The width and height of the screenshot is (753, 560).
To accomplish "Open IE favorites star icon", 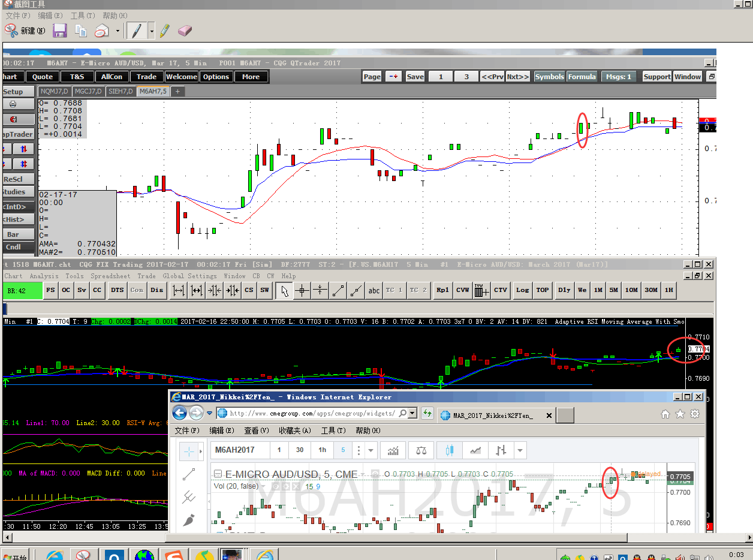I will [x=680, y=414].
